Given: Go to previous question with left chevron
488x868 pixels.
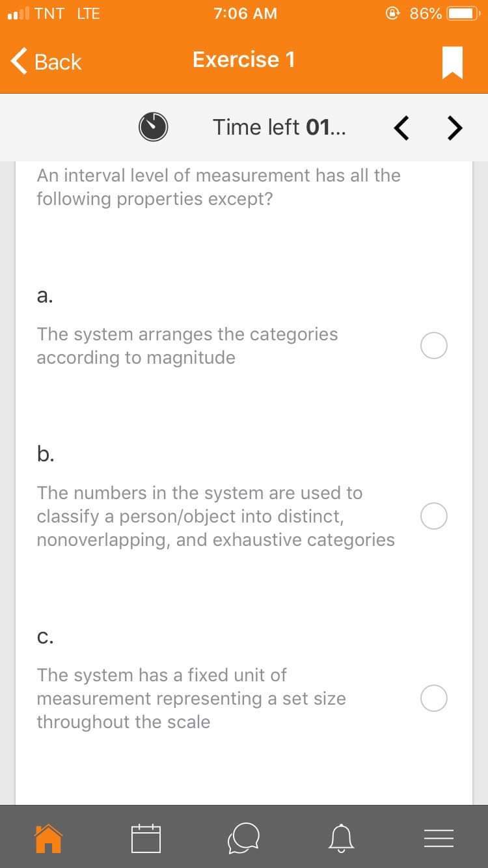Looking at the screenshot, I should (401, 128).
